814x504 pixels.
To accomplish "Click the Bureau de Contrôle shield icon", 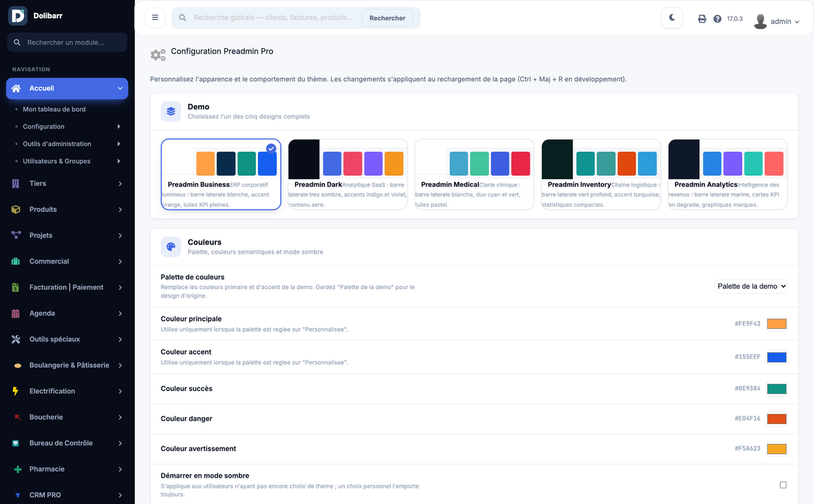I will 16,443.
